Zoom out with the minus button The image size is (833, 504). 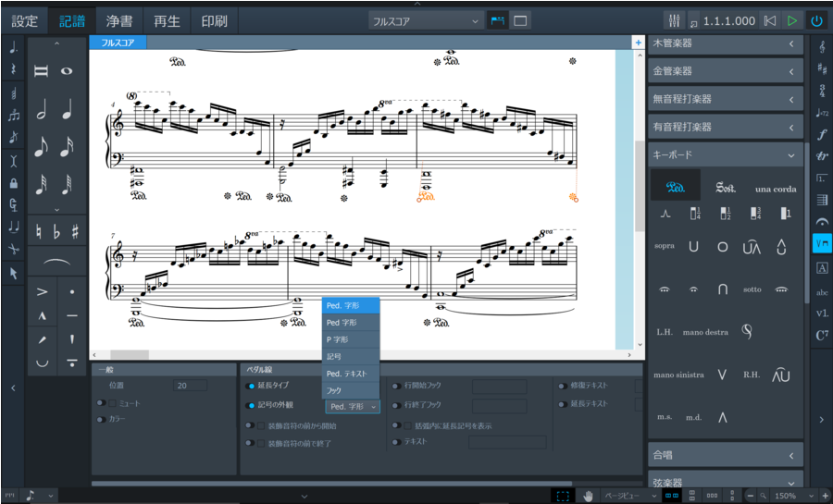click(750, 496)
